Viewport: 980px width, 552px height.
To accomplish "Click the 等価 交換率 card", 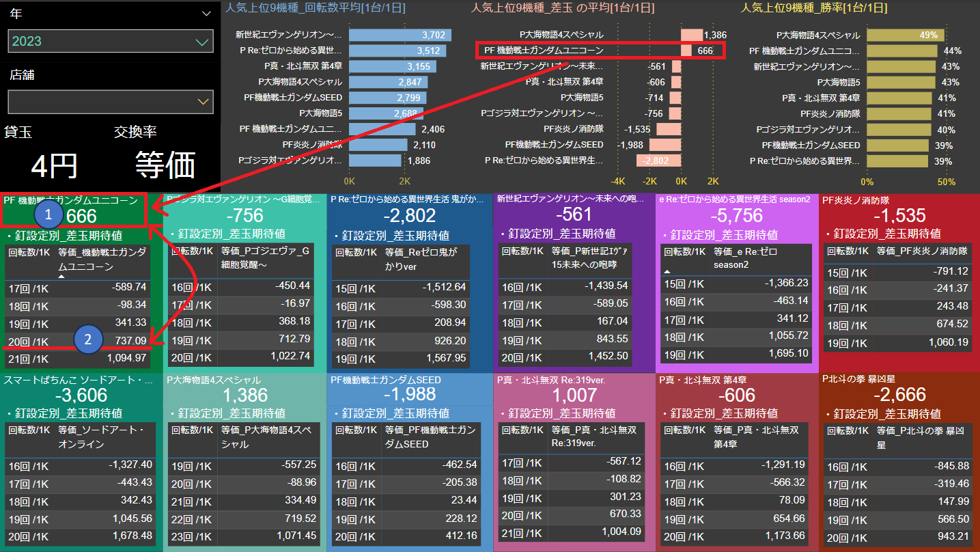I will pyautogui.click(x=165, y=165).
